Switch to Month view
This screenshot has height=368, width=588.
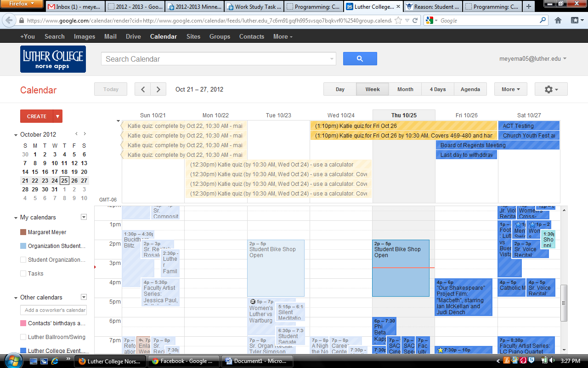[x=405, y=89]
